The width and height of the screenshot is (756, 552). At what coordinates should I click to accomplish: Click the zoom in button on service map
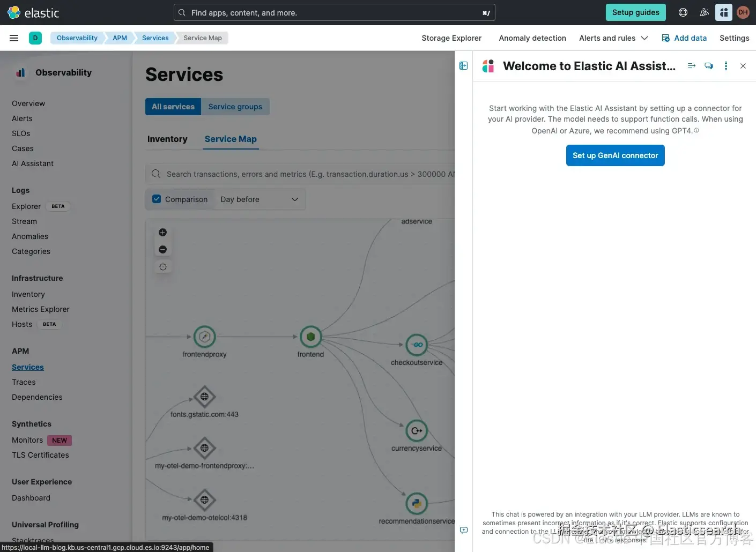coord(163,233)
